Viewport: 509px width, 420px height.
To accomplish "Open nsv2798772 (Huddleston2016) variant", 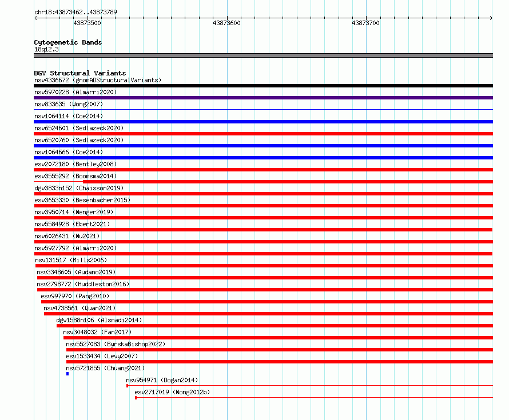I will tap(83, 284).
